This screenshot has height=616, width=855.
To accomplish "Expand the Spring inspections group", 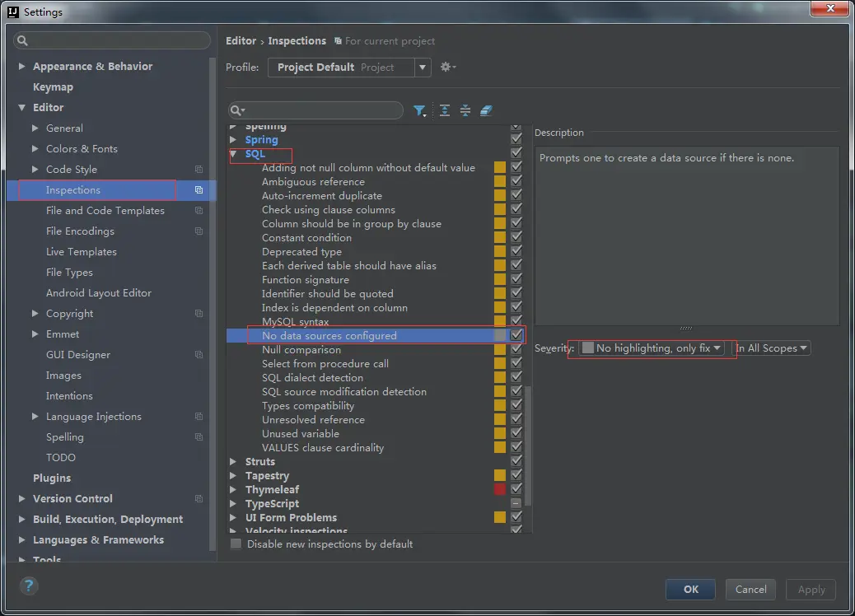I will pos(233,139).
